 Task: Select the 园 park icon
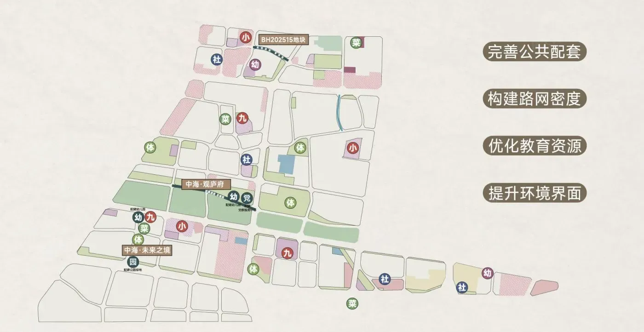[x=133, y=262]
